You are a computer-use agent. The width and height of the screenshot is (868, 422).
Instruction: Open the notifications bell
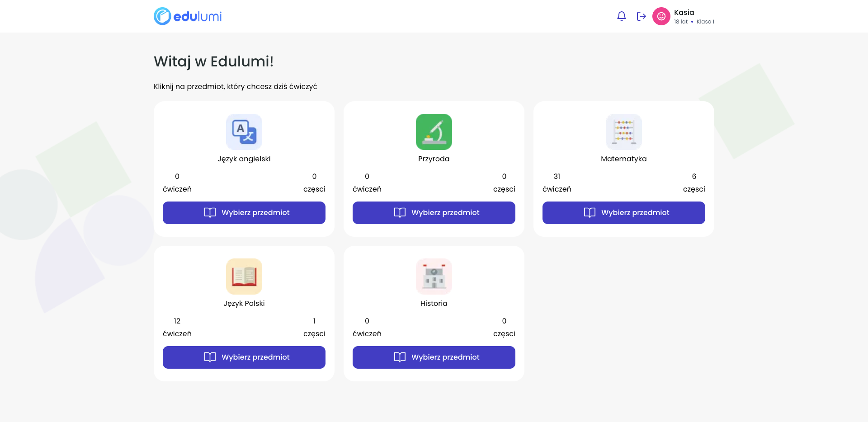(622, 16)
